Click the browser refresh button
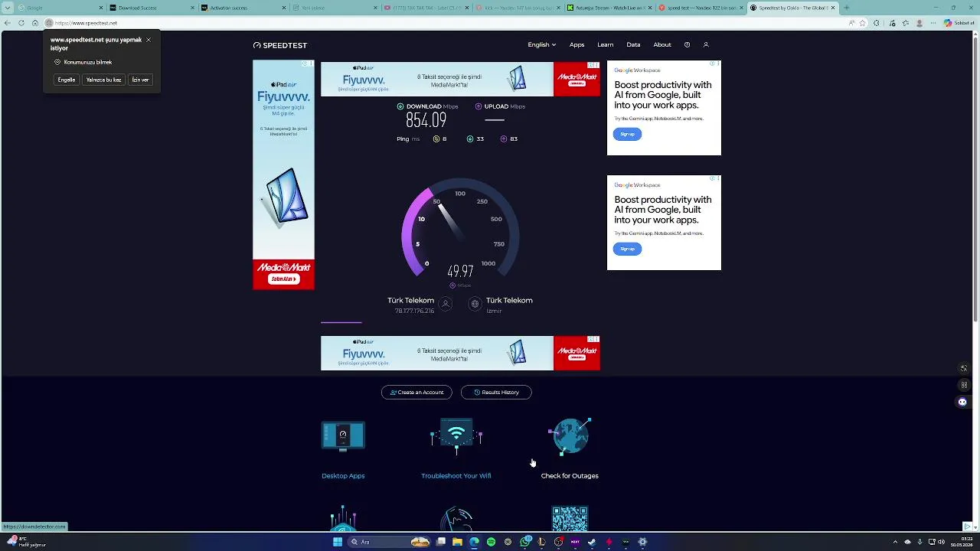This screenshot has height=551, width=980. [x=21, y=23]
